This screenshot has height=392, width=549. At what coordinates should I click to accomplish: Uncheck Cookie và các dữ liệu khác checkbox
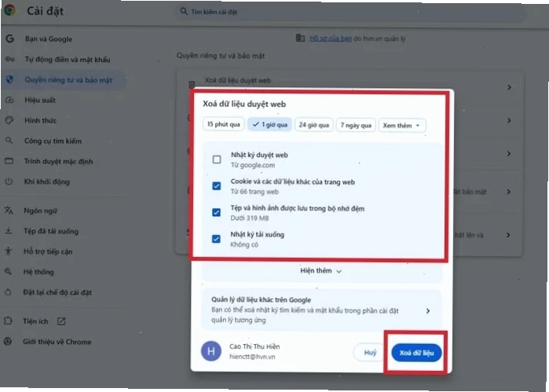(217, 185)
